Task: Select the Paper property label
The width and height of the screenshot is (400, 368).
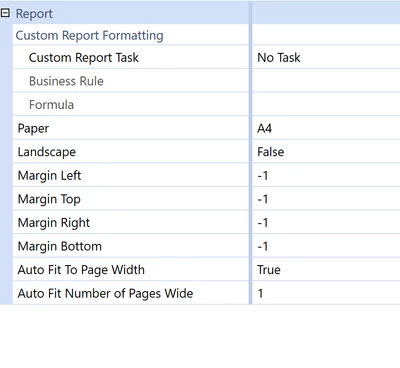Action: [33, 129]
